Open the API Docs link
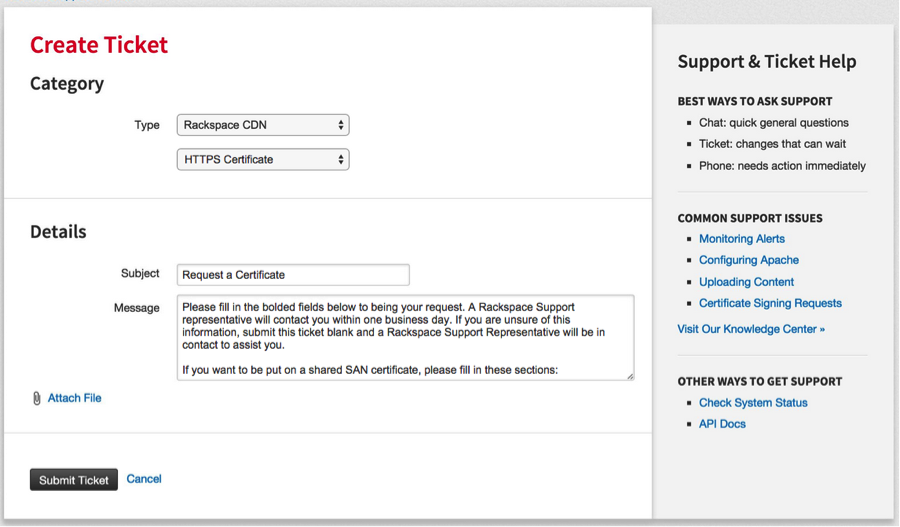The height and width of the screenshot is (527, 900). click(x=722, y=424)
